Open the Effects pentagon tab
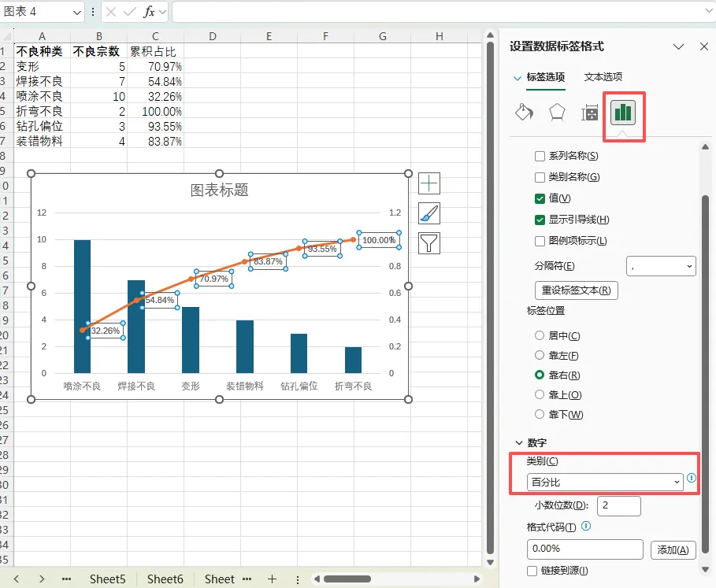Viewport: 716px width, 588px height. pyautogui.click(x=557, y=113)
